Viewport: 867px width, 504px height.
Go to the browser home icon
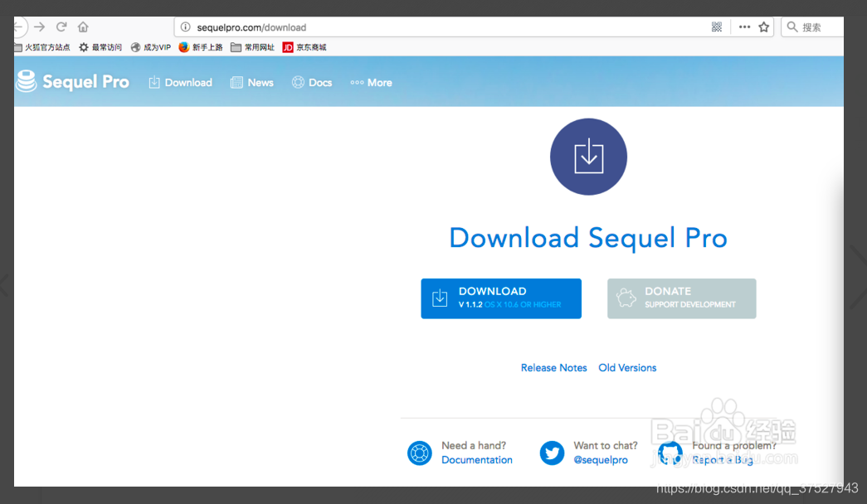click(83, 27)
